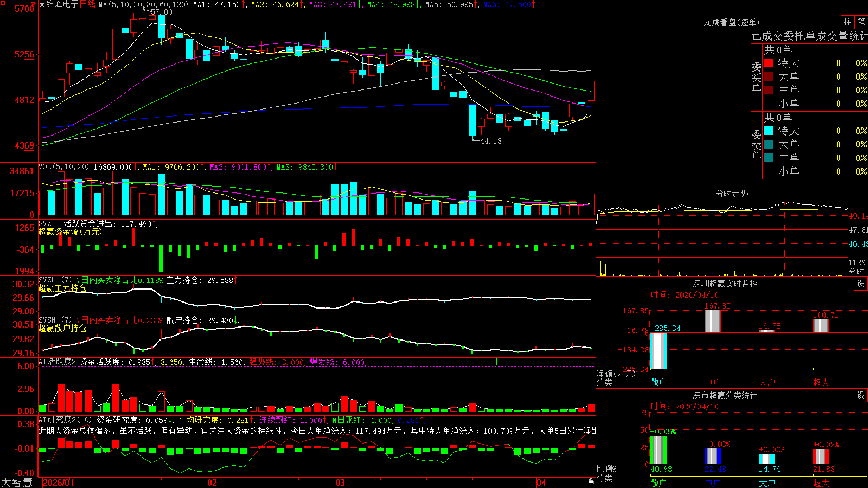Click the 超大 bar showing 100.71
The width and height of the screenshot is (868, 488).
click(x=821, y=325)
